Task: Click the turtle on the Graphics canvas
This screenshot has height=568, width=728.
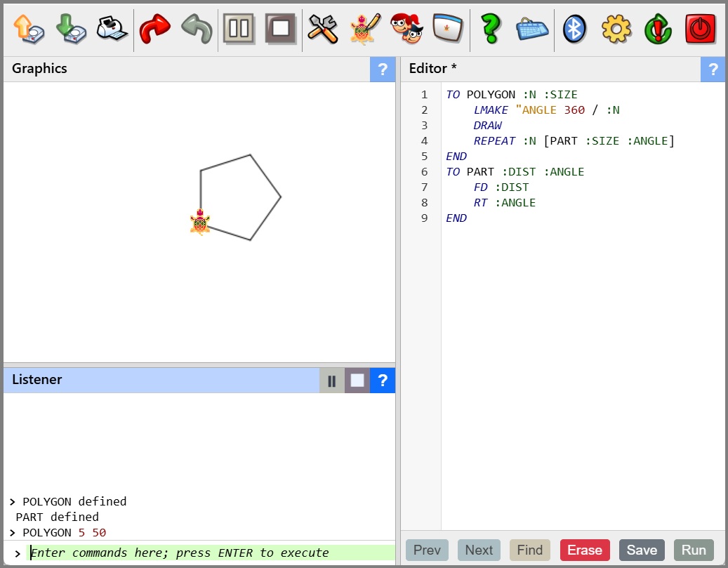Action: (x=200, y=223)
